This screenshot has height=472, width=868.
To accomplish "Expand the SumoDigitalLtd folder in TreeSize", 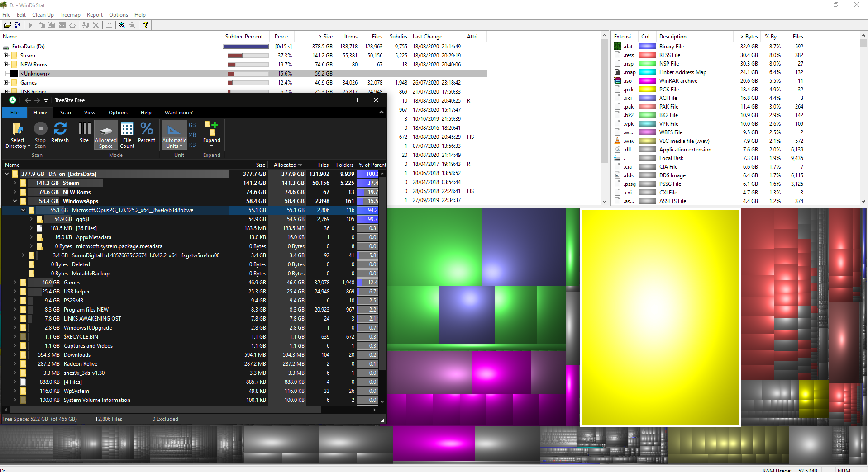I will point(23,255).
